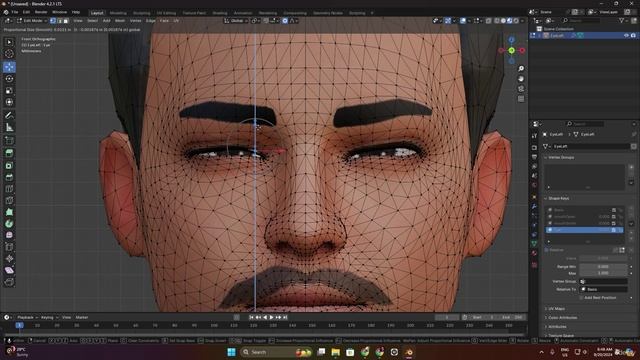Select the Annotate pencil tool
The width and height of the screenshot is (640, 360).
click(x=9, y=116)
